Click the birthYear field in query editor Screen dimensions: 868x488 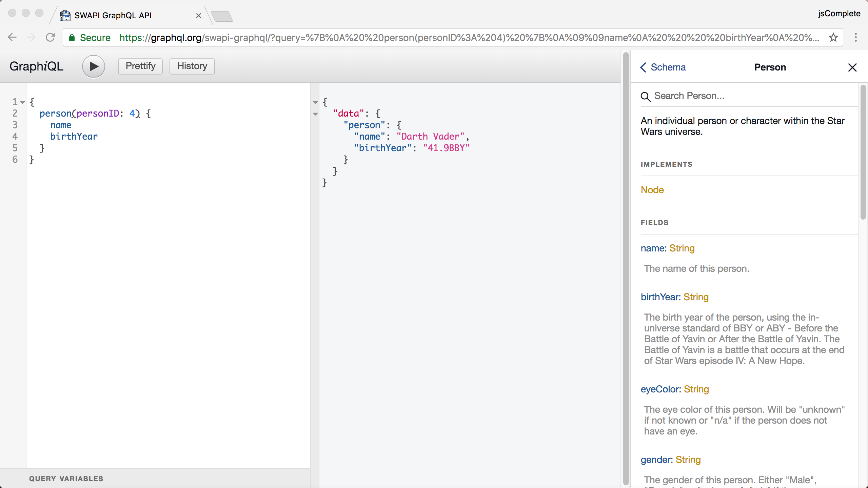pyautogui.click(x=74, y=137)
